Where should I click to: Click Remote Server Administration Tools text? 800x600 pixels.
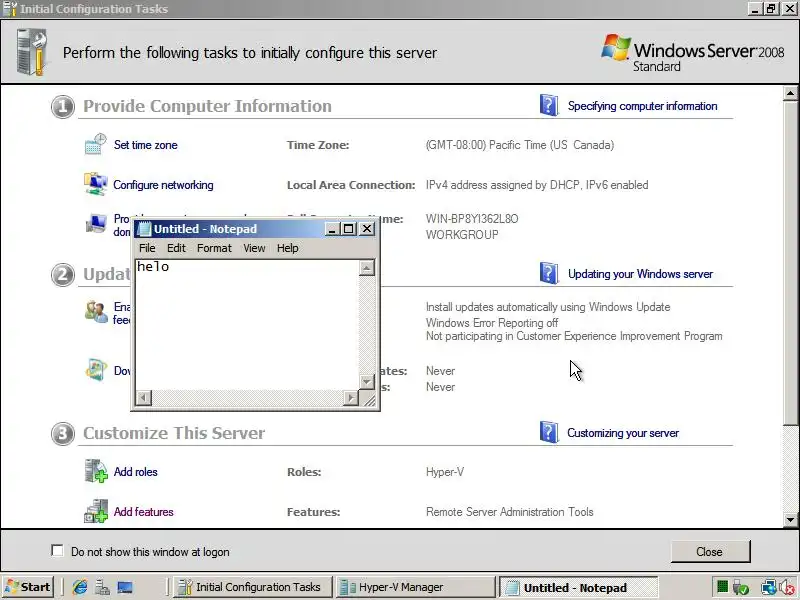(x=509, y=512)
